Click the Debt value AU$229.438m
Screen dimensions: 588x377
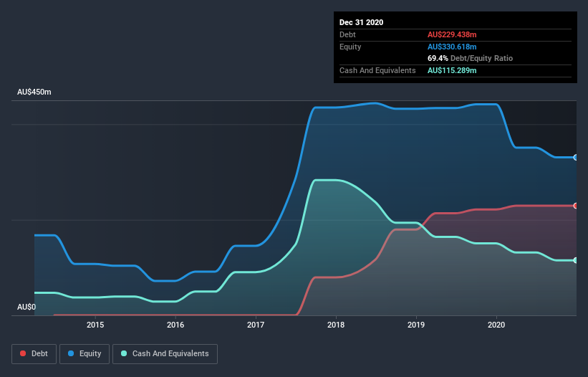coord(452,34)
